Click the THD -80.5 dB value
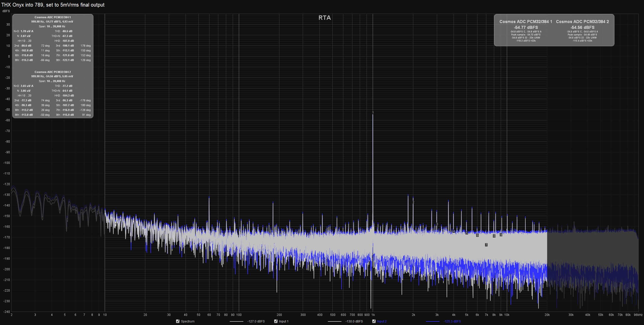The height and width of the screenshot is (325, 644). coord(67,31)
